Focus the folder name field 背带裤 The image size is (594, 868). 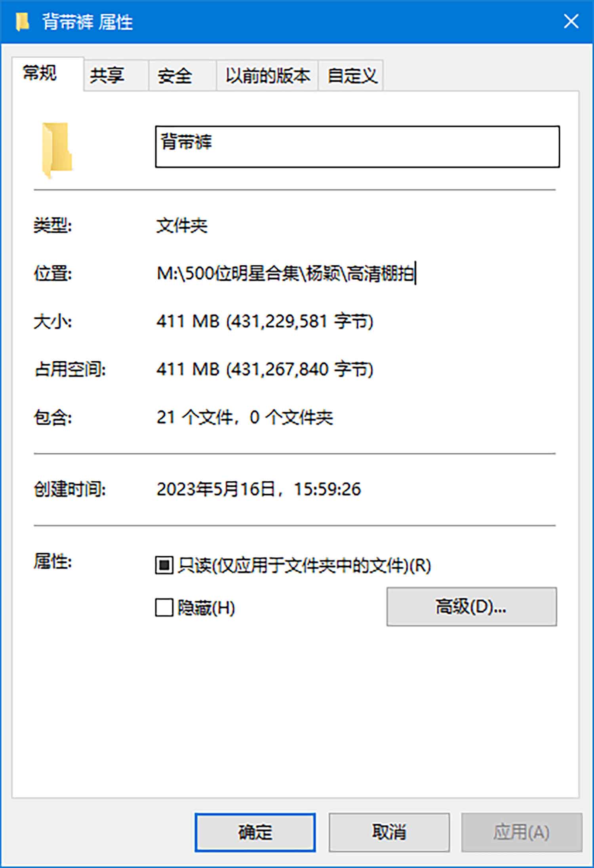357,147
